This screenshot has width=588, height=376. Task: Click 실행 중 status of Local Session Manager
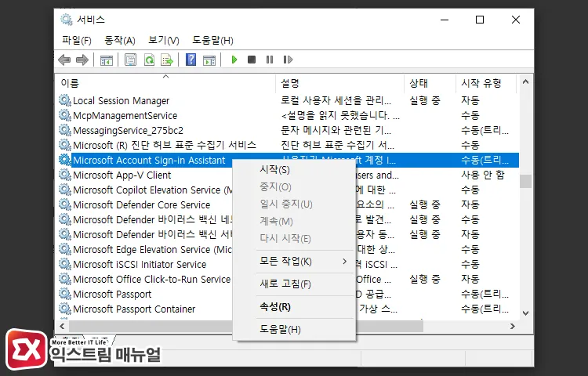tap(424, 100)
